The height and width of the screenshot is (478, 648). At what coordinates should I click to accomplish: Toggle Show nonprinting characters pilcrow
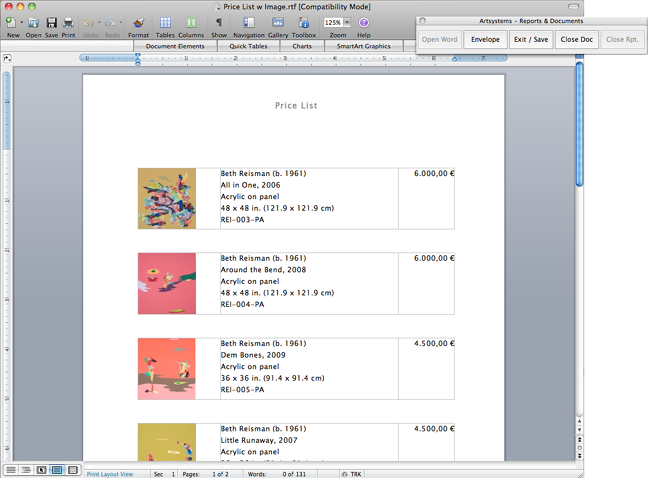[x=219, y=22]
